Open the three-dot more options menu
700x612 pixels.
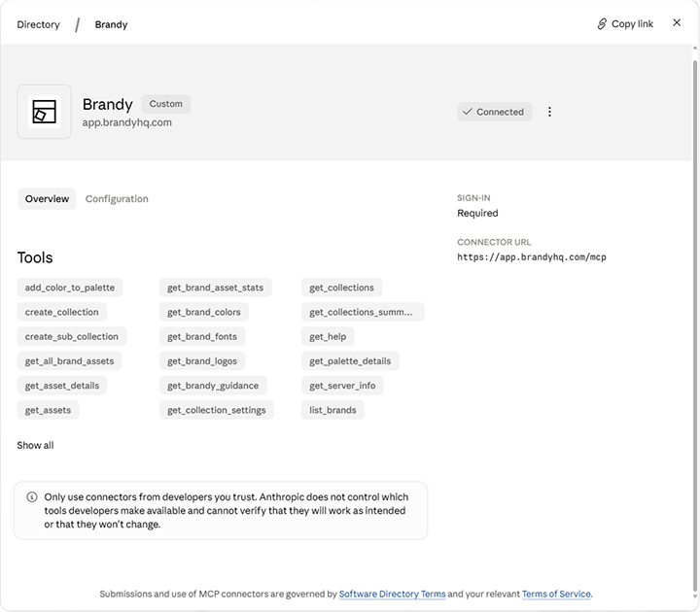coord(549,112)
